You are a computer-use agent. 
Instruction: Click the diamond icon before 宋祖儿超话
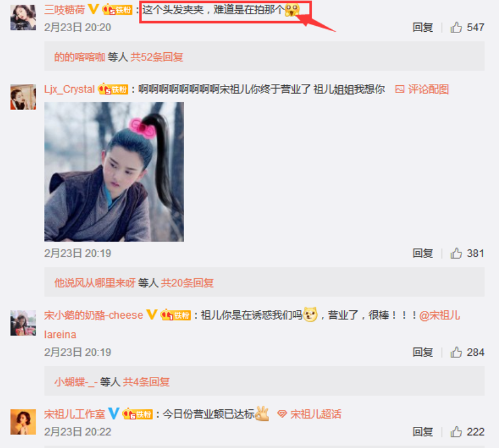click(282, 414)
